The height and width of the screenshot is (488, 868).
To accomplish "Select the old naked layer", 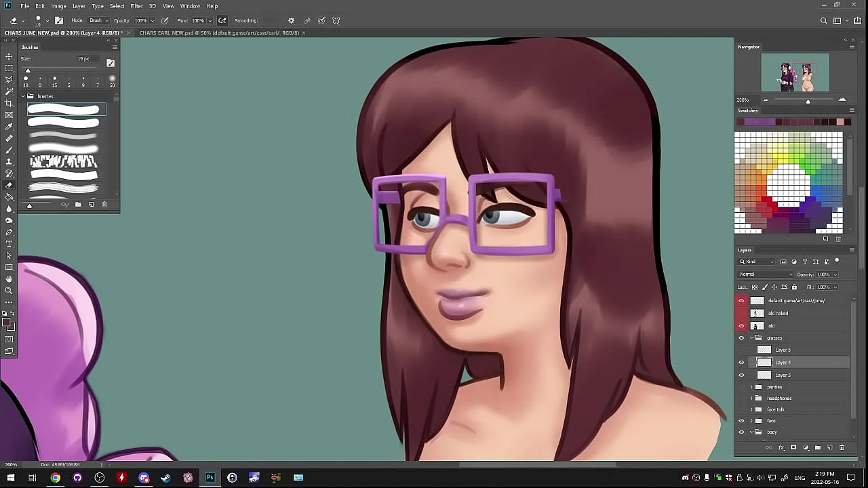I will (x=778, y=313).
